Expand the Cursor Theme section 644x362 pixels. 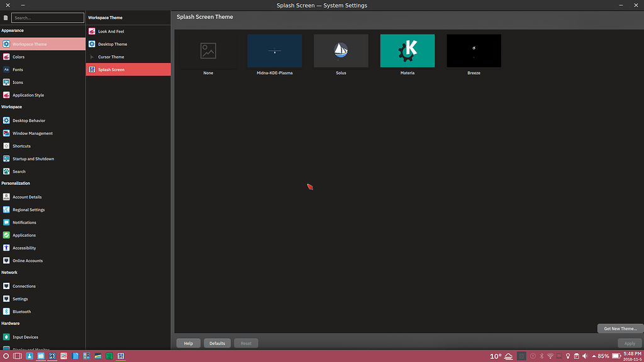tap(110, 57)
